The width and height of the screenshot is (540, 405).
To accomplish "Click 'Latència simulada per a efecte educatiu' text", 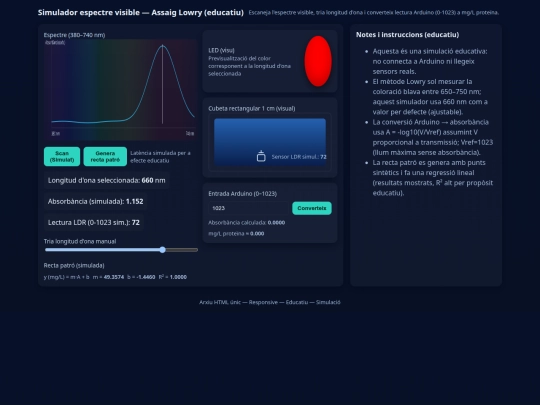I will pos(160,157).
